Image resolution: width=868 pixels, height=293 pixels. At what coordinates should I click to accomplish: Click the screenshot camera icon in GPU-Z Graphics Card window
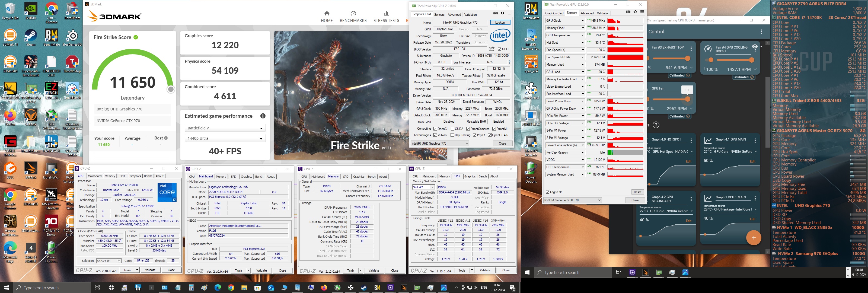click(x=495, y=13)
